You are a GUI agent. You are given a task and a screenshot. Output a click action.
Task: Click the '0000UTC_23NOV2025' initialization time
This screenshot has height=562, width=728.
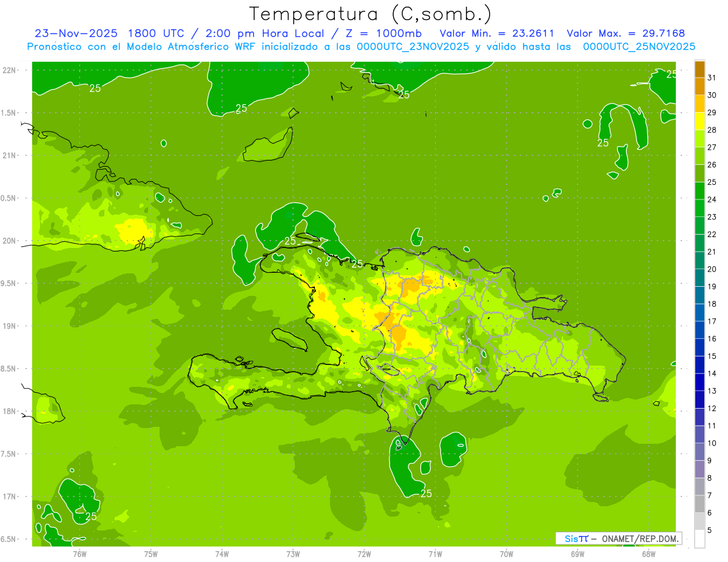[412, 47]
